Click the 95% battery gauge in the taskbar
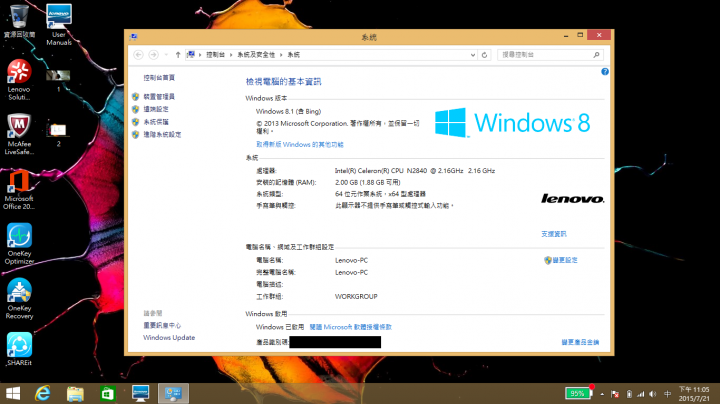The image size is (720, 404). coord(579,393)
